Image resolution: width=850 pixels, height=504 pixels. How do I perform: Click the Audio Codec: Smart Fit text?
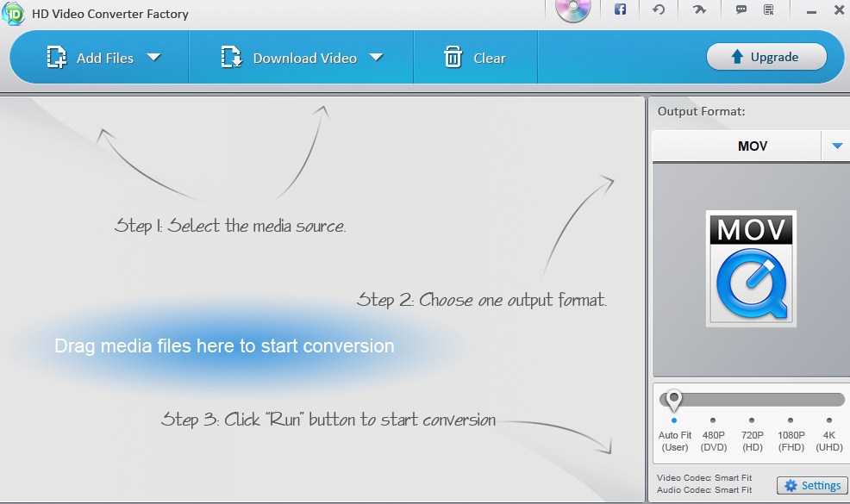point(704,489)
